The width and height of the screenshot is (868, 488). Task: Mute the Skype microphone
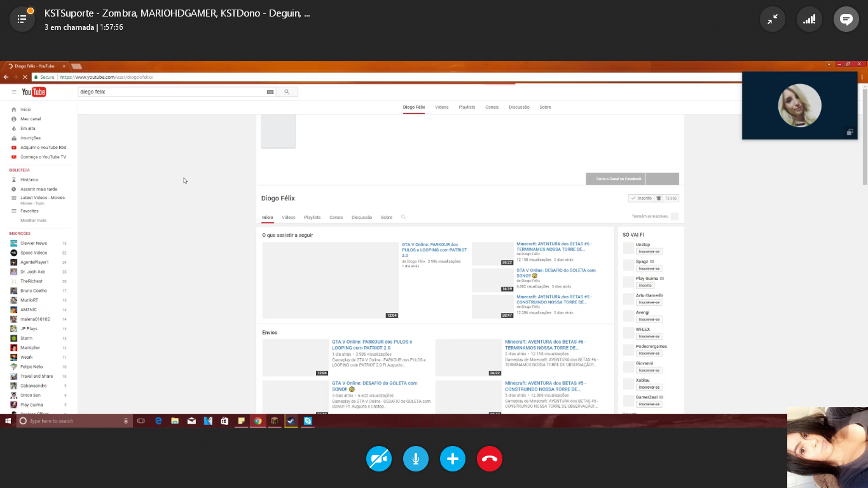point(416,459)
